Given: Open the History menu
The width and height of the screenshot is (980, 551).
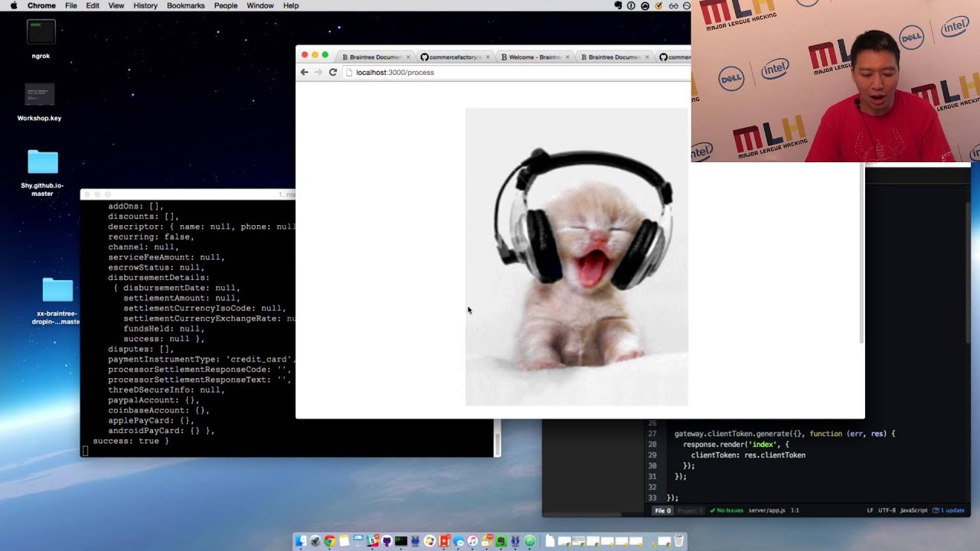Looking at the screenshot, I should click(145, 5).
